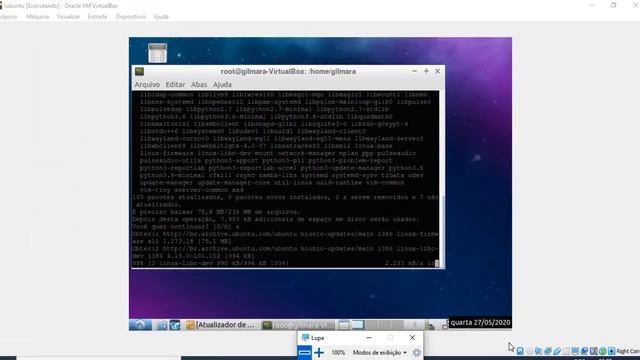Open the terminal Ajuda menu
The image size is (640, 360).
pos(222,84)
